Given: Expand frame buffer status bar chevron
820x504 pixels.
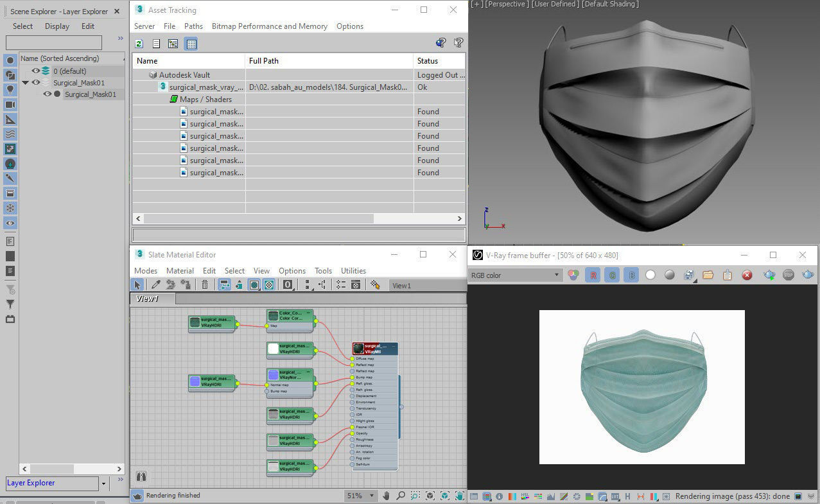Looking at the screenshot, I should click(811, 496).
